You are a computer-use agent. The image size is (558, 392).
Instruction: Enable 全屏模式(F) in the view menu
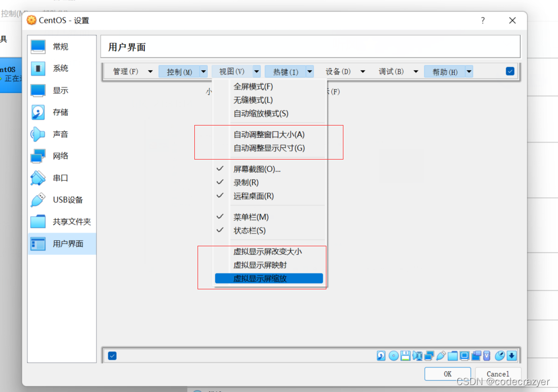coord(270,86)
